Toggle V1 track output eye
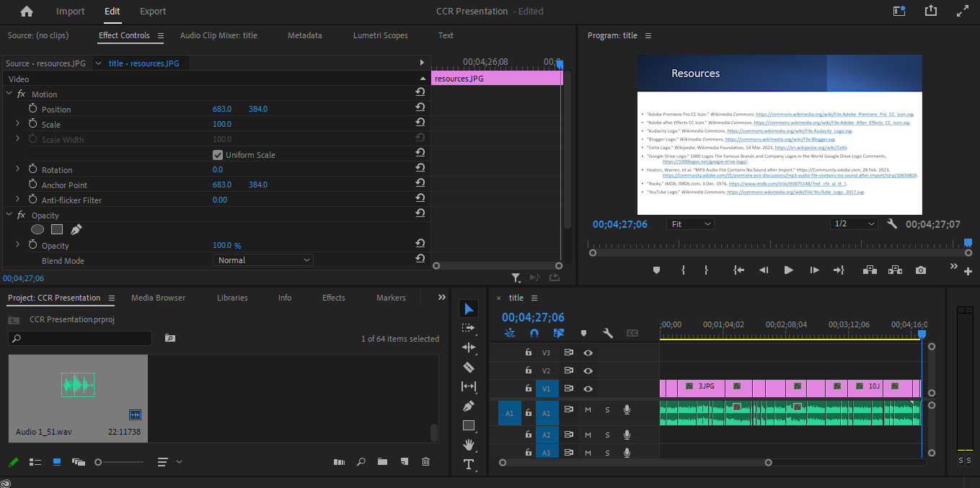The height and width of the screenshot is (488, 980). (588, 389)
